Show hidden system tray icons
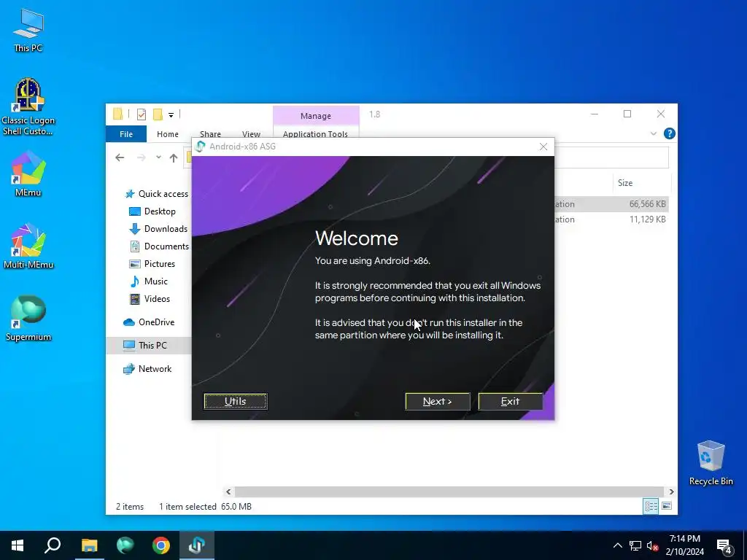 pyautogui.click(x=617, y=545)
